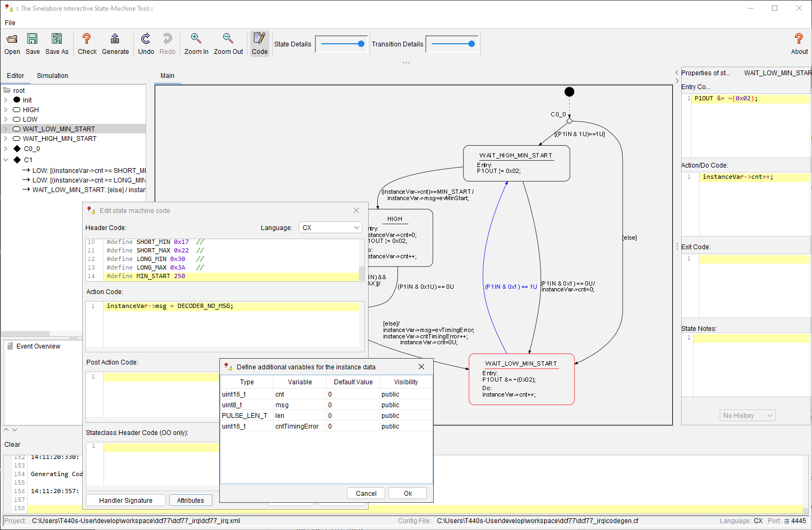Image resolution: width=812 pixels, height=530 pixels.
Task: Open the No History dropdown
Action: pyautogui.click(x=747, y=415)
